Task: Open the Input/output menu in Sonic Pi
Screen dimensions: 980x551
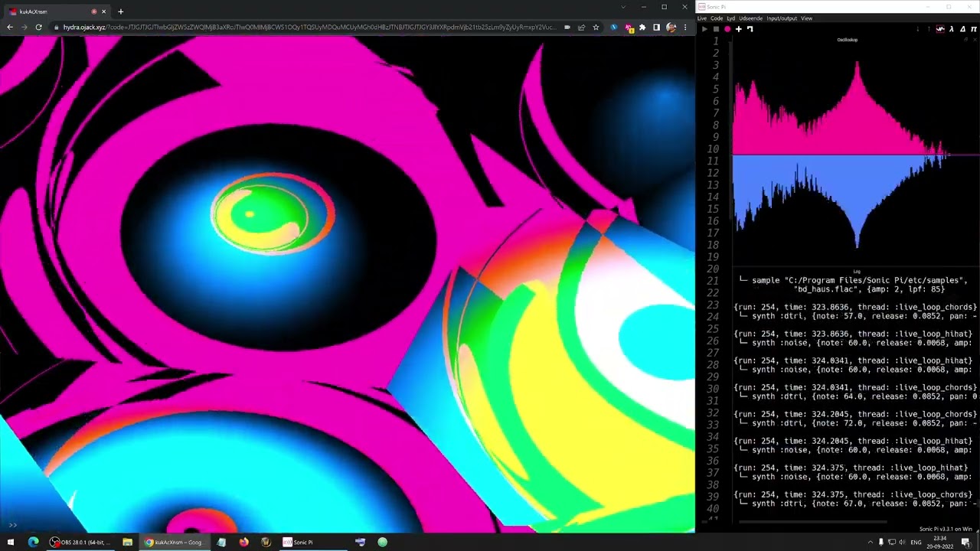Action: (x=782, y=18)
